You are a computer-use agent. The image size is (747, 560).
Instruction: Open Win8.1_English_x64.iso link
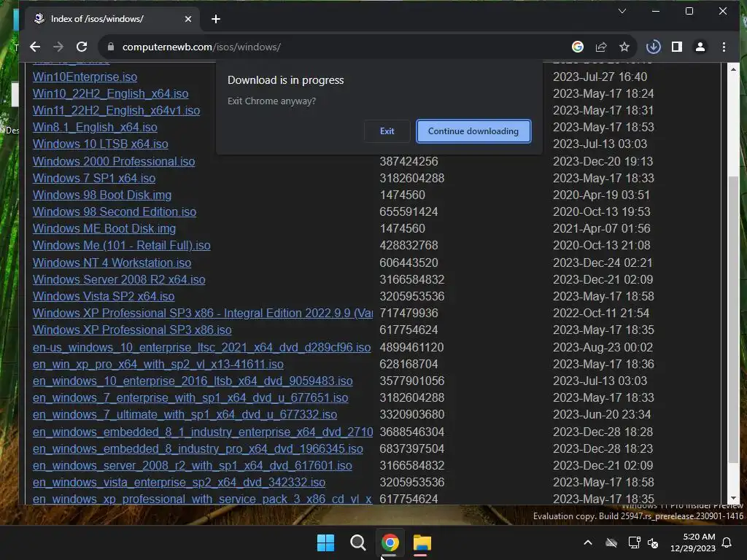(x=95, y=127)
